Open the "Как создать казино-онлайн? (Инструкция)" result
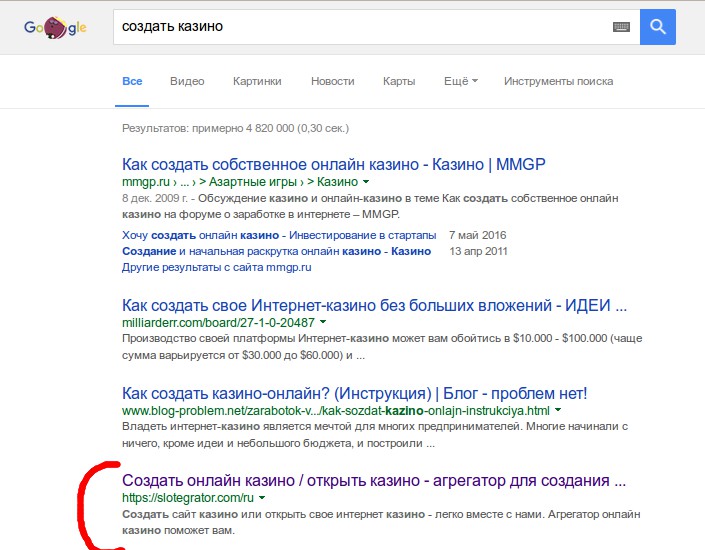 click(354, 393)
